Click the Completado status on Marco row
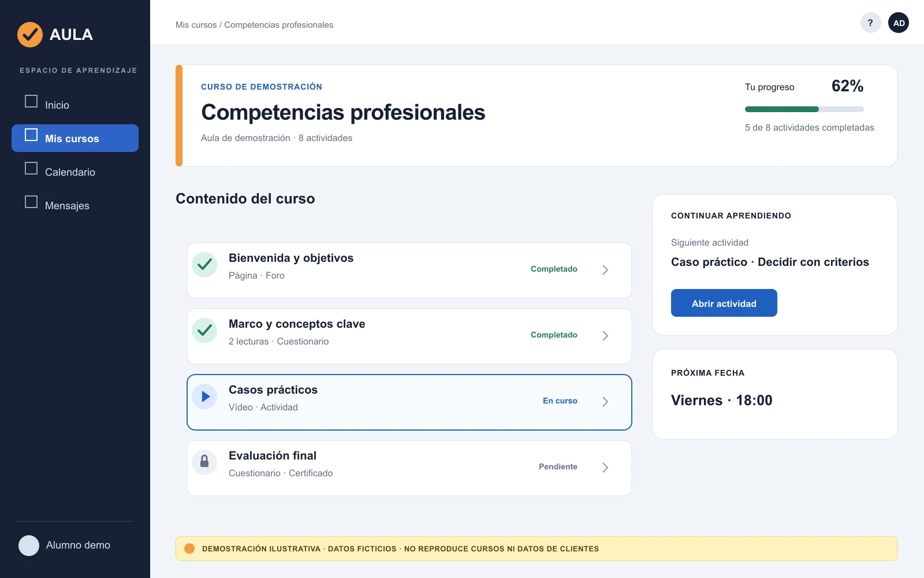The height and width of the screenshot is (578, 924). pyautogui.click(x=554, y=335)
